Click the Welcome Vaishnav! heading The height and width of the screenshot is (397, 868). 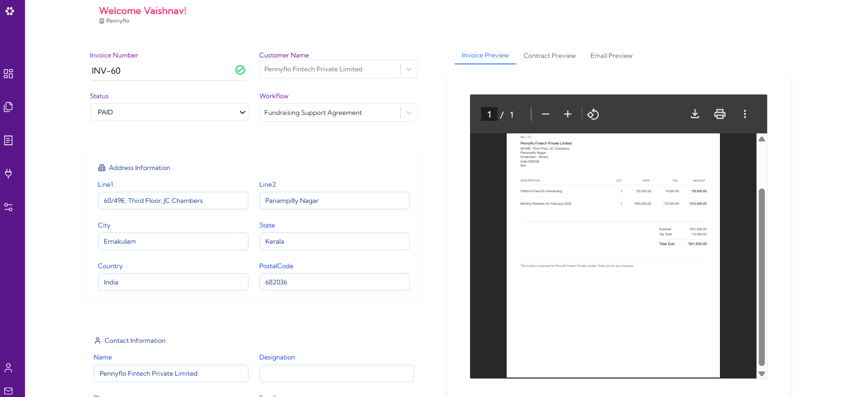143,11
